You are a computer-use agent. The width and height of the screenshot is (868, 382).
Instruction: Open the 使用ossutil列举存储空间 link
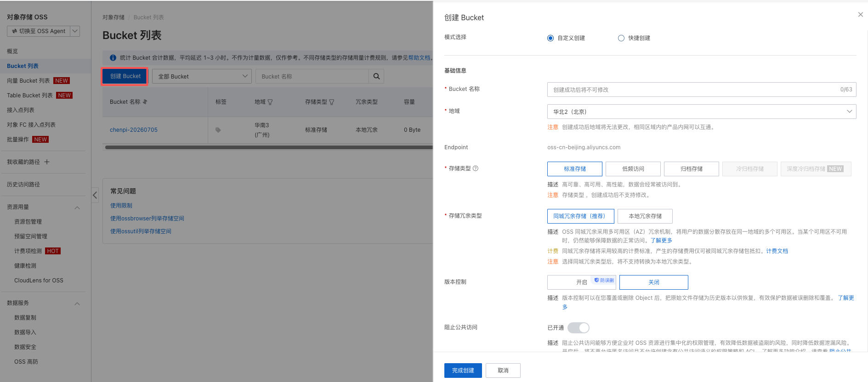[x=141, y=231]
